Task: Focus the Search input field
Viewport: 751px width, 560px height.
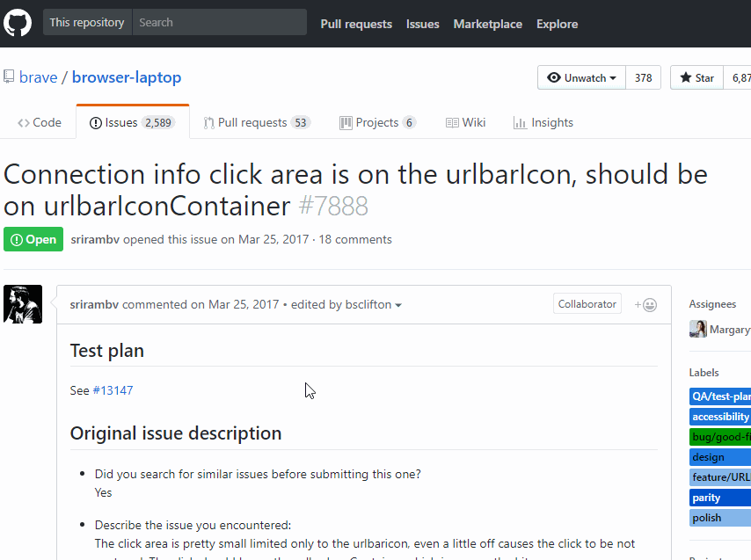Action: [x=219, y=22]
